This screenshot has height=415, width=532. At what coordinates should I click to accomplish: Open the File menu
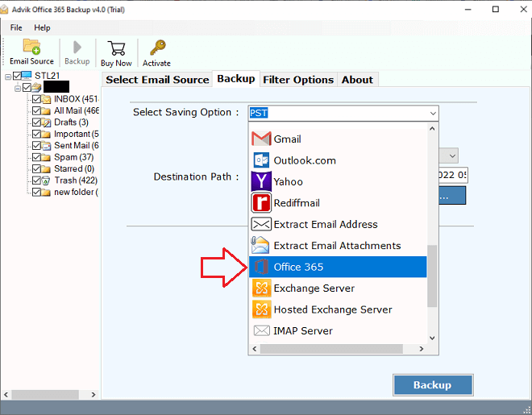pyautogui.click(x=16, y=27)
